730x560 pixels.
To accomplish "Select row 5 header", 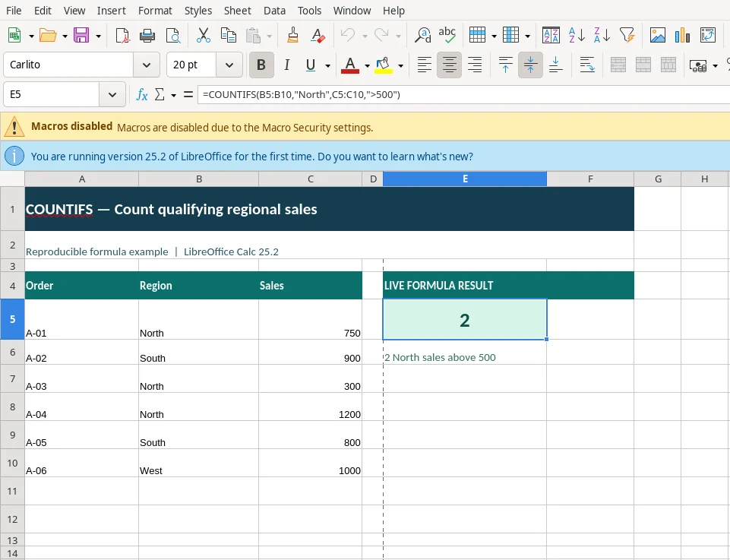I will tap(13, 319).
